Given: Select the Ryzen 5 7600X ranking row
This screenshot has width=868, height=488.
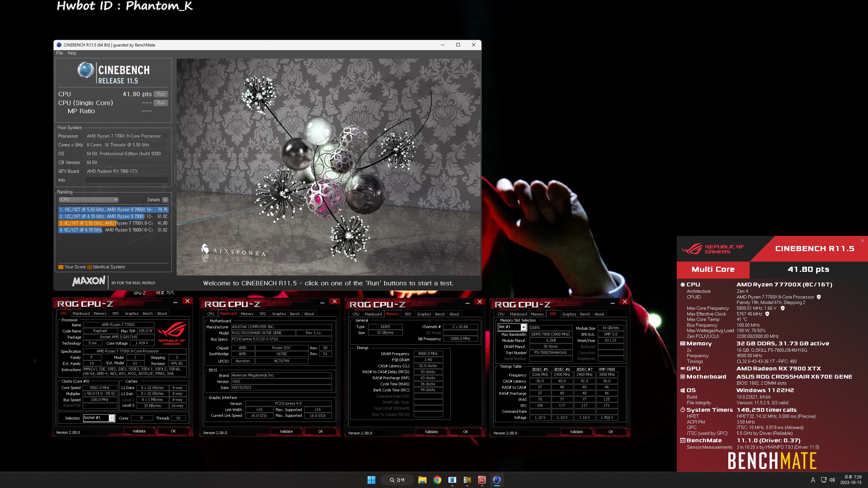Looking at the screenshot, I should [113, 230].
